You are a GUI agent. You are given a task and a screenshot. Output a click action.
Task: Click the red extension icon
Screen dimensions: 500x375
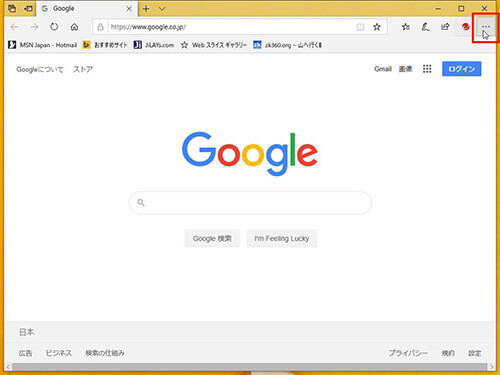point(466,27)
